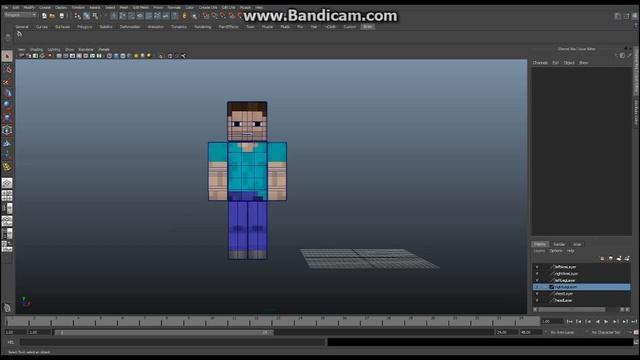Image resolution: width=640 pixels, height=360 pixels.
Task: Open the Polygons menu set dropdown
Action: coord(20,15)
